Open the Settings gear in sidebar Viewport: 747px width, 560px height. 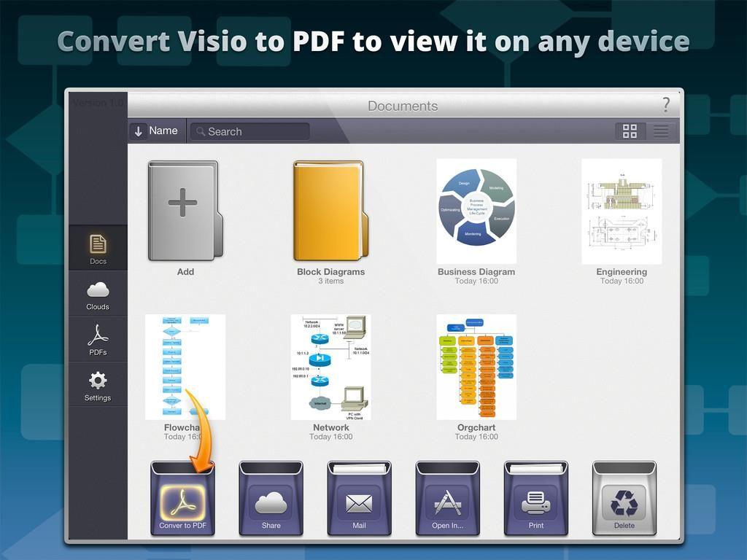point(98,385)
